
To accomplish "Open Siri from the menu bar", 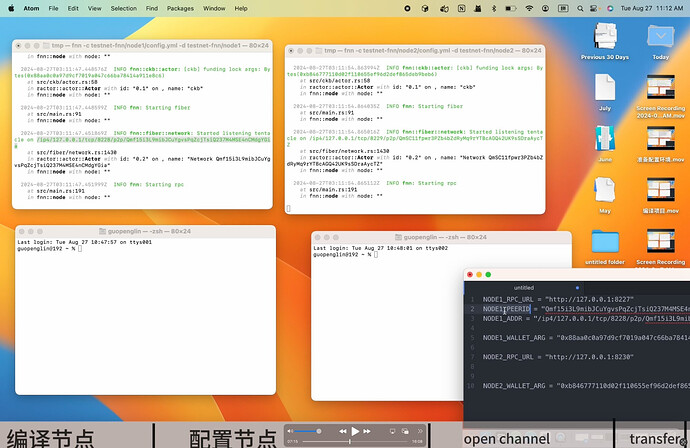I will pyautogui.click(x=610, y=8).
